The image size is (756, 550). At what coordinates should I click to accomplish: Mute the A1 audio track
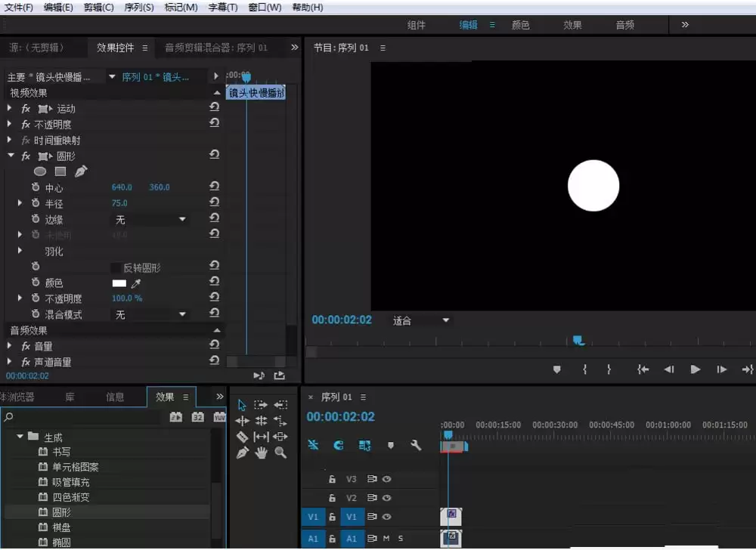pos(386,539)
